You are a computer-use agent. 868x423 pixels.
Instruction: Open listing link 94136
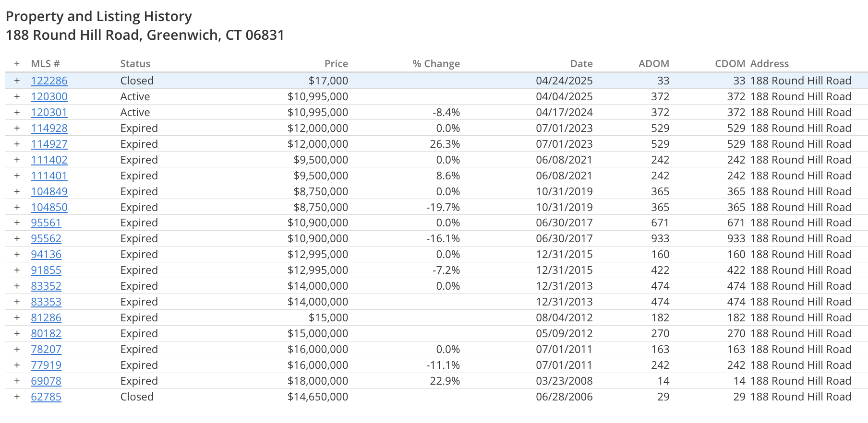[46, 254]
